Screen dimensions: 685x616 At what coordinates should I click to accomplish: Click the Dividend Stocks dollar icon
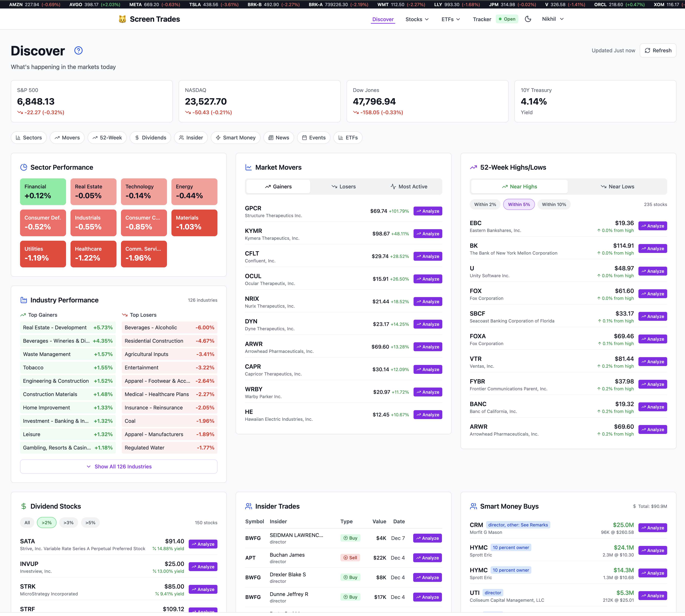pos(24,506)
